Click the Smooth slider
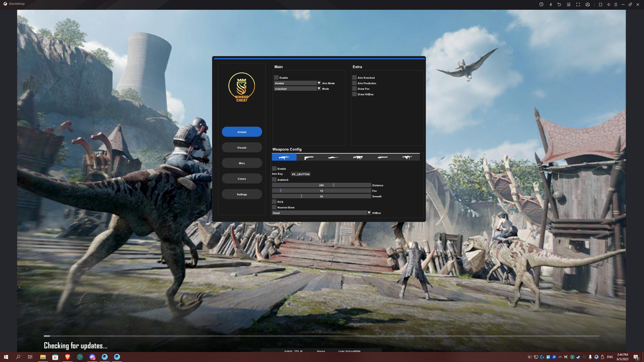 pos(321,196)
